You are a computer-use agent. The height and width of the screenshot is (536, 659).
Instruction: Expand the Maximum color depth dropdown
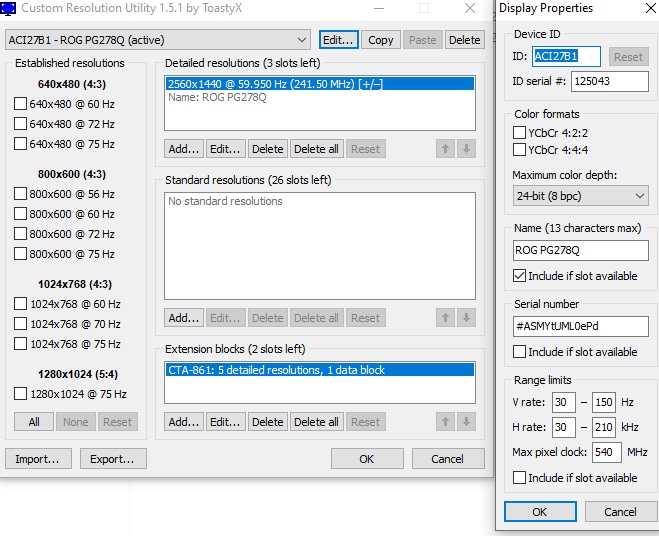640,197
